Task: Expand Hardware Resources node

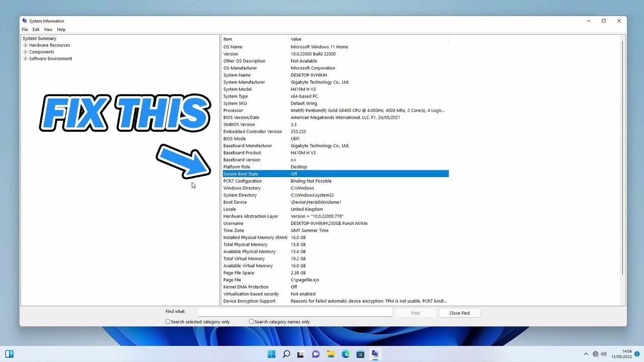Action: (25, 45)
